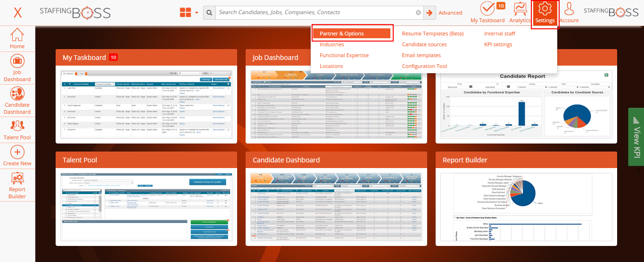Click the 10 badge on My Taskboard tile
This screenshot has width=644, height=262.
(x=113, y=57)
